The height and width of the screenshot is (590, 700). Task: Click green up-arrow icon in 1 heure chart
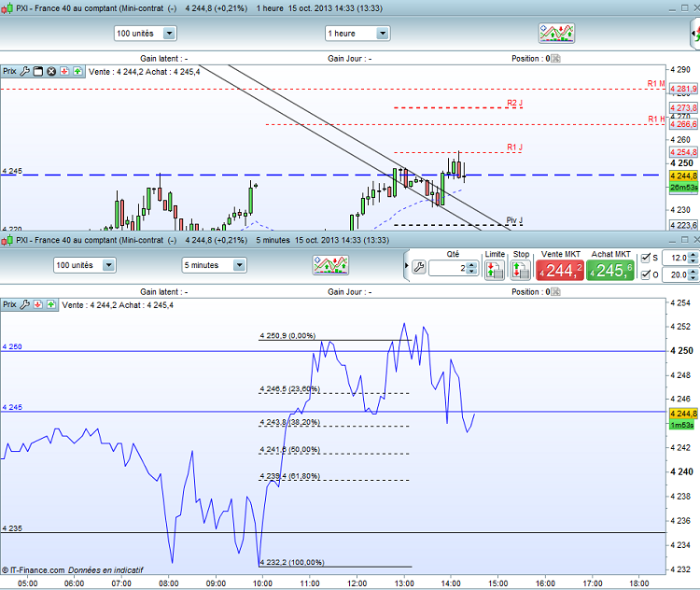pyautogui.click(x=78, y=71)
